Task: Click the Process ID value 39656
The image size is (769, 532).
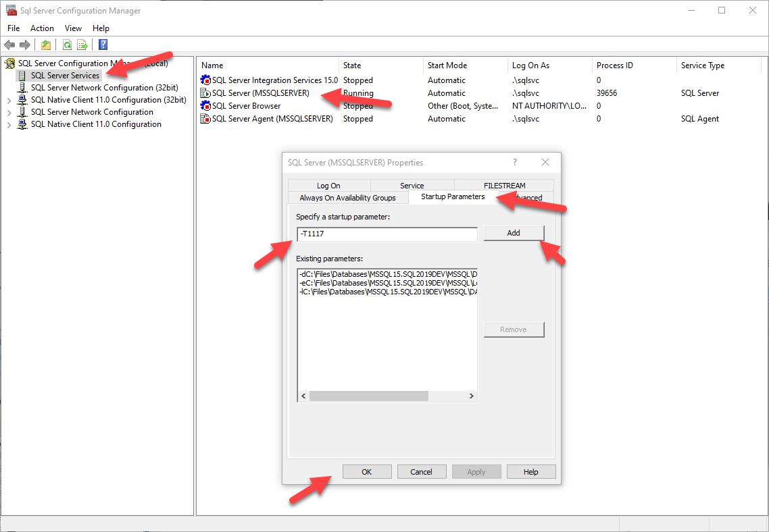Action: click(607, 93)
